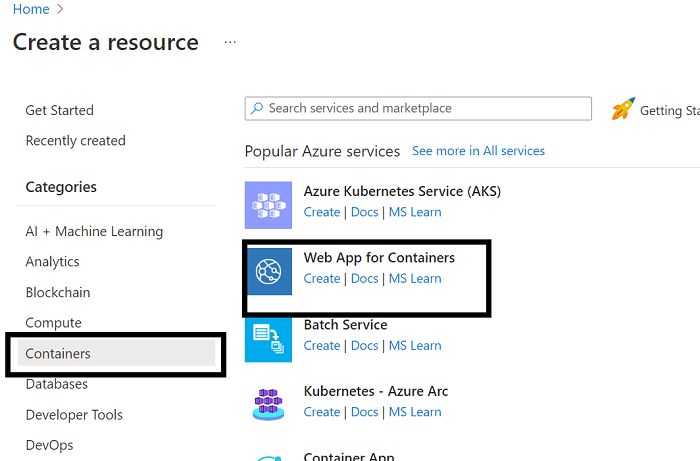Click the Kubernetes Azure Arc icon
Image resolution: width=700 pixels, height=461 pixels.
tap(268, 405)
